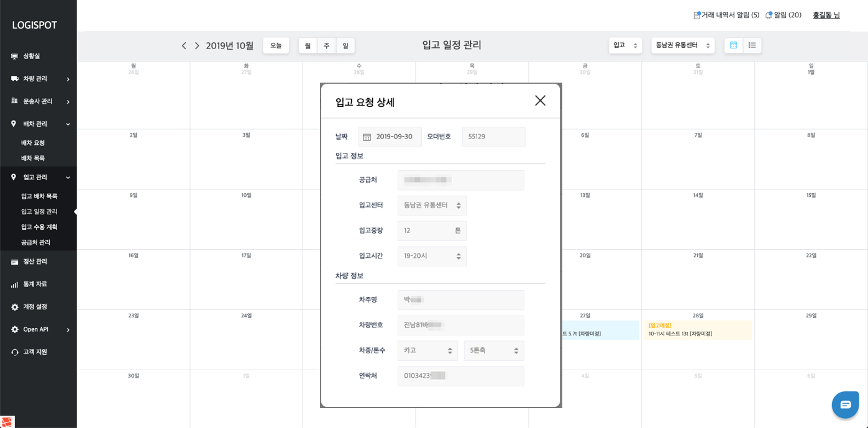Select 일 view toggle
The height and width of the screenshot is (428, 868).
click(x=345, y=46)
